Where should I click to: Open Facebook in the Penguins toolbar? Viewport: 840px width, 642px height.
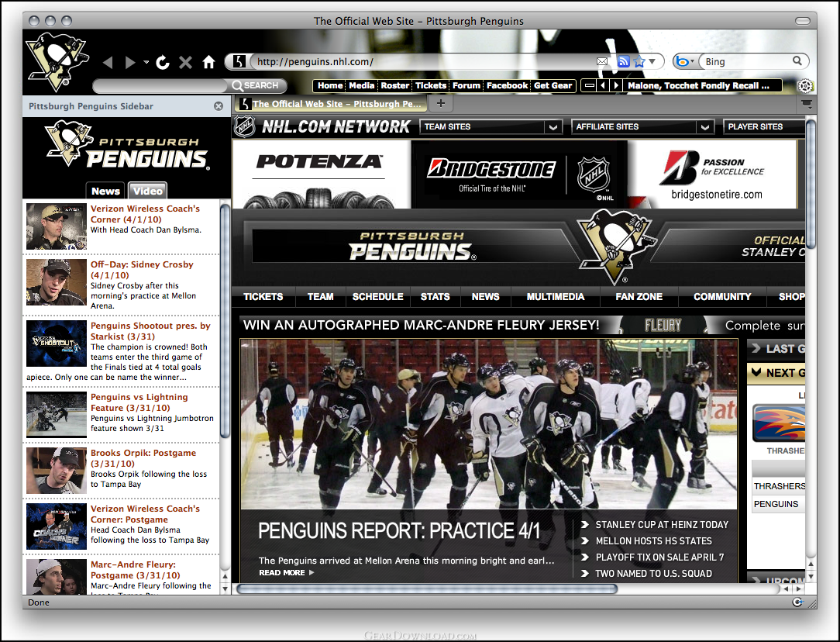coord(508,86)
